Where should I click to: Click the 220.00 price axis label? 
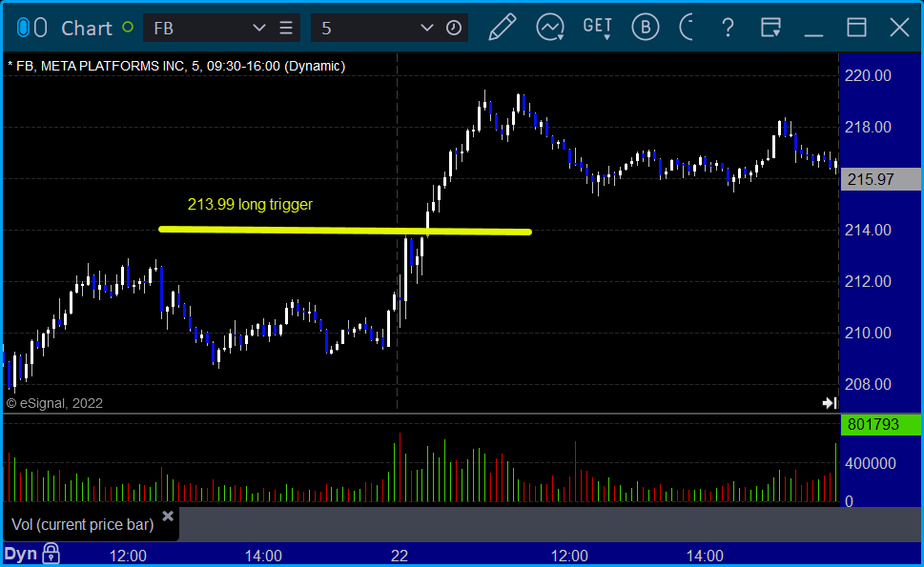(868, 75)
